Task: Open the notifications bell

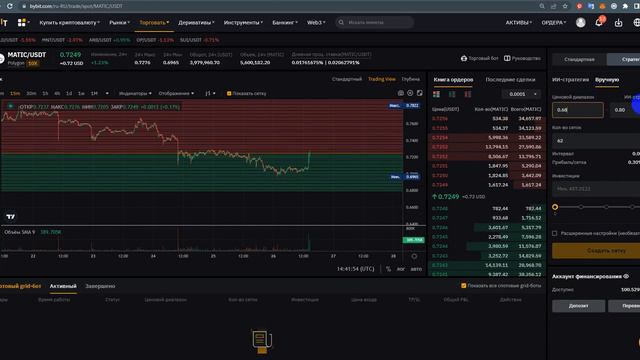Action: coord(599,22)
